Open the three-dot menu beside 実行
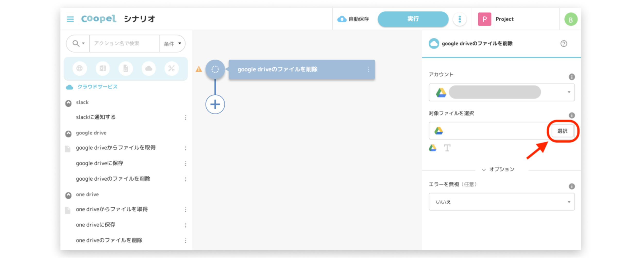Image resolution: width=644 pixels, height=258 pixels. (x=460, y=19)
